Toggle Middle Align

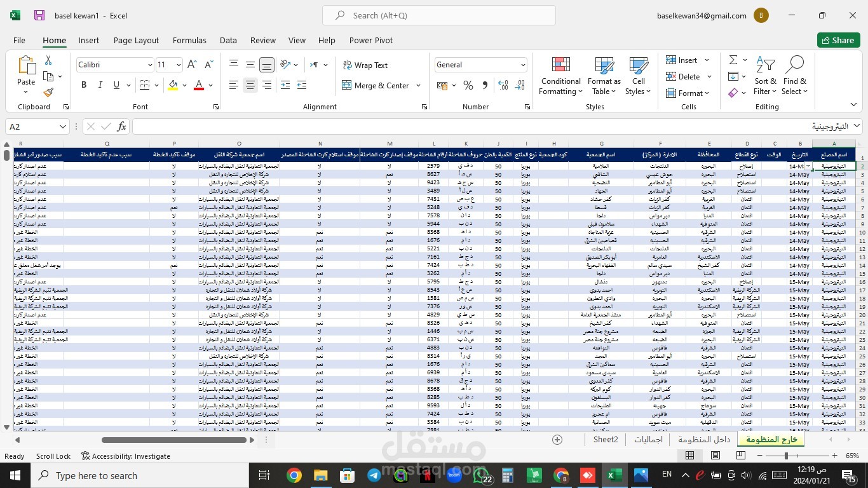click(250, 65)
